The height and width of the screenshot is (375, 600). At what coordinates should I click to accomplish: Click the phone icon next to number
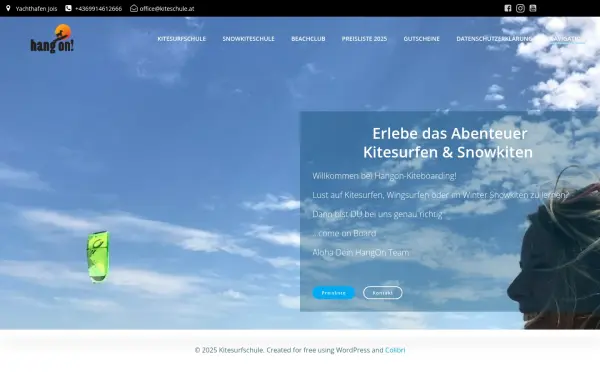coord(68,8)
